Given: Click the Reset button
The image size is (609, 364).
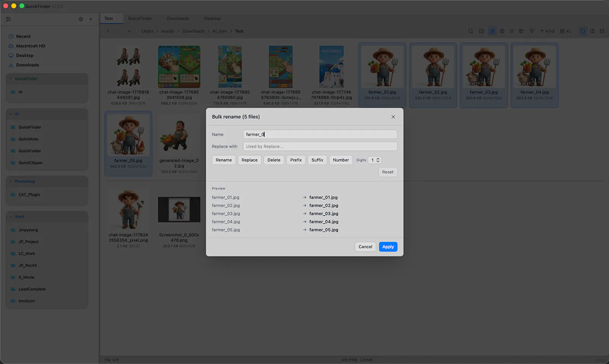Looking at the screenshot, I should pos(388,172).
